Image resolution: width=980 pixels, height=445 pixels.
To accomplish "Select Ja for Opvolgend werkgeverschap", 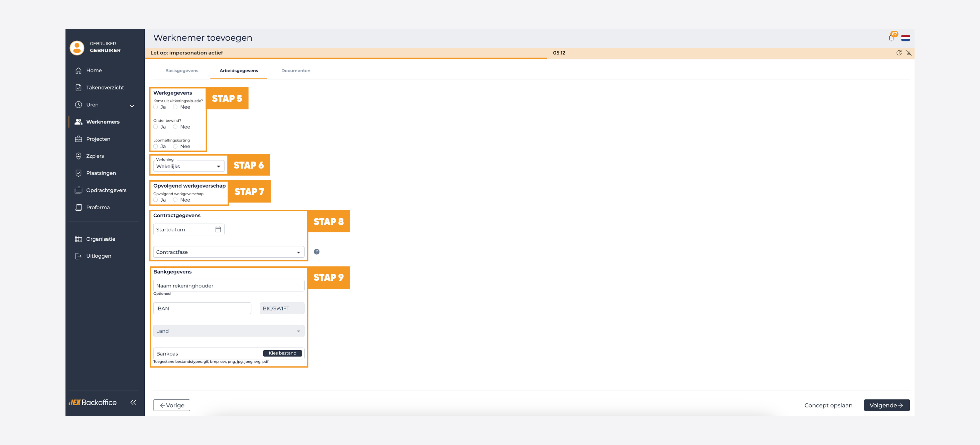I will click(156, 200).
